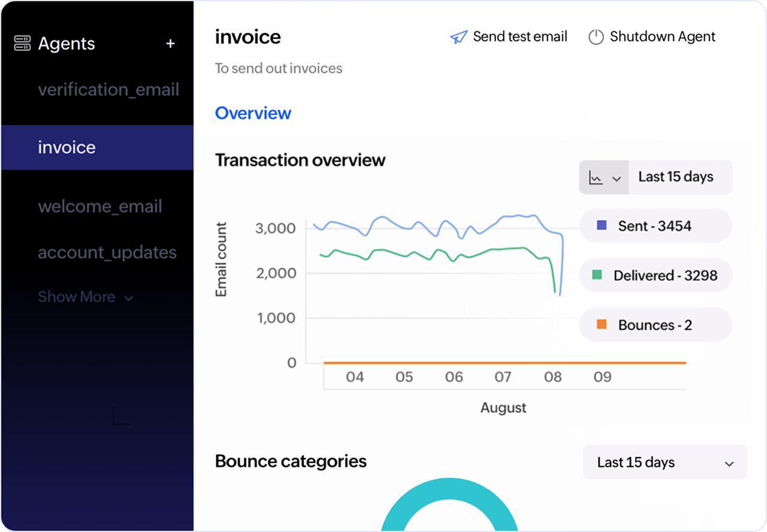Screen dimensions: 767x532
Task: Click the Bounce categories heading
Action: point(291,461)
